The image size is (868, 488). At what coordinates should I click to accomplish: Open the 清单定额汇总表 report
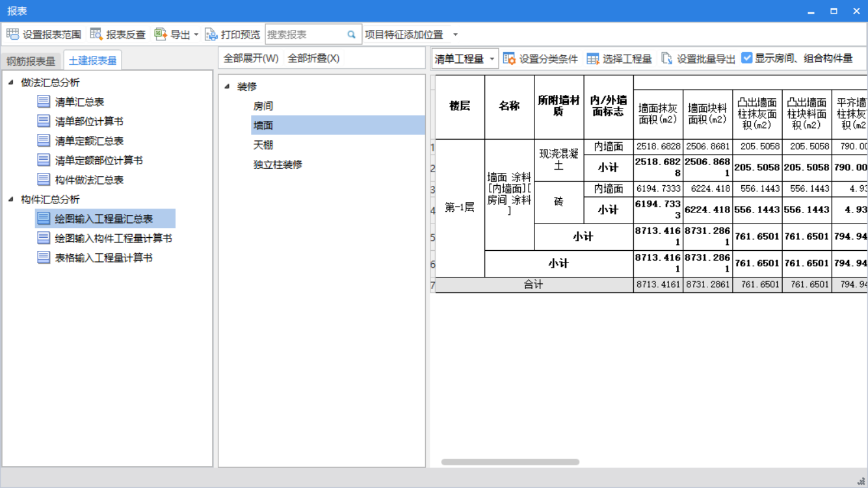tap(89, 141)
